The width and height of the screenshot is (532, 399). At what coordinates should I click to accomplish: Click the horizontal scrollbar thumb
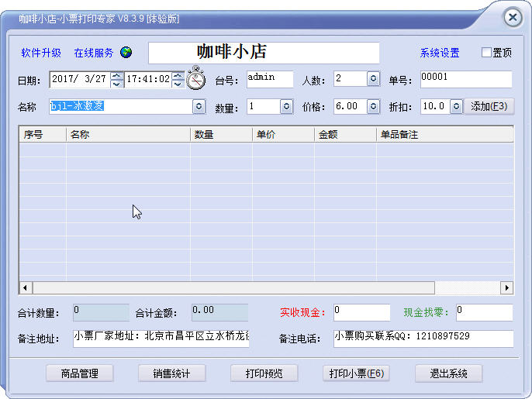(233, 287)
